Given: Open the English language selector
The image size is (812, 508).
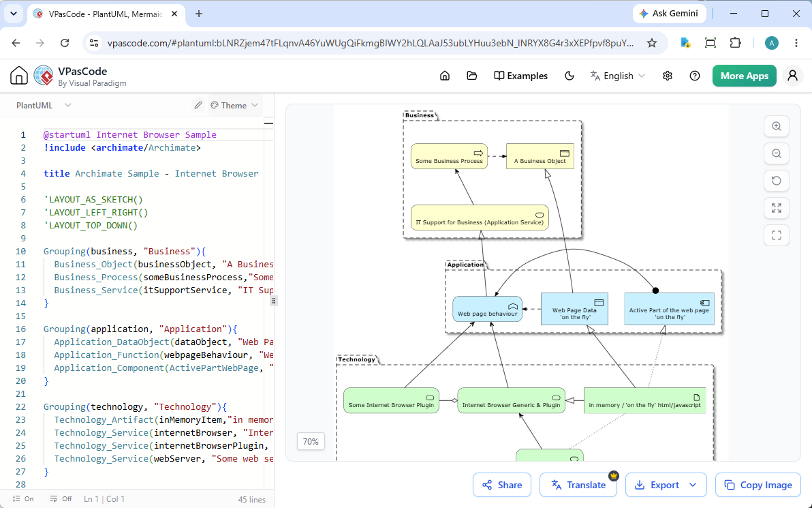Looking at the screenshot, I should (618, 76).
